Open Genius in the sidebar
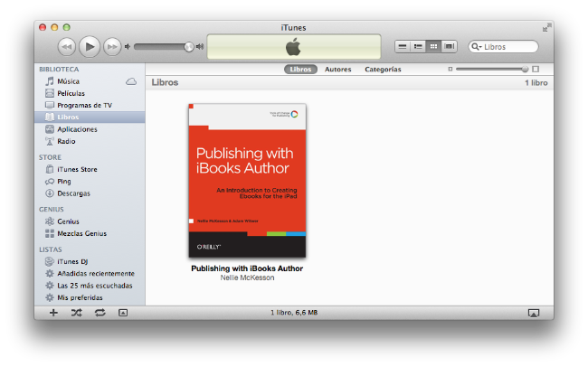588x367 pixels. (x=68, y=221)
